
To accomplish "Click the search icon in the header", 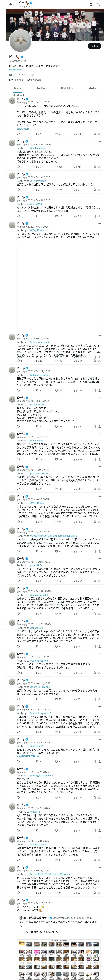I will click(98, 4).
